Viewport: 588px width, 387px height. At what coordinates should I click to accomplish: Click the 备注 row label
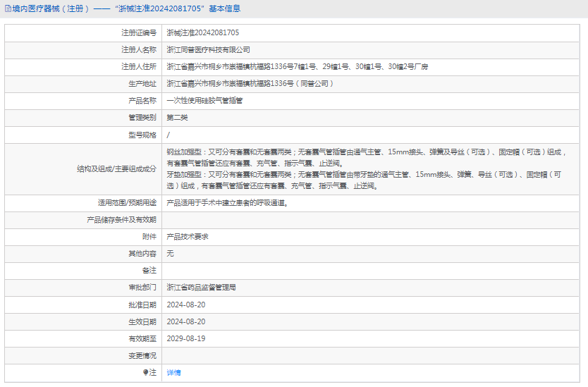149,271
